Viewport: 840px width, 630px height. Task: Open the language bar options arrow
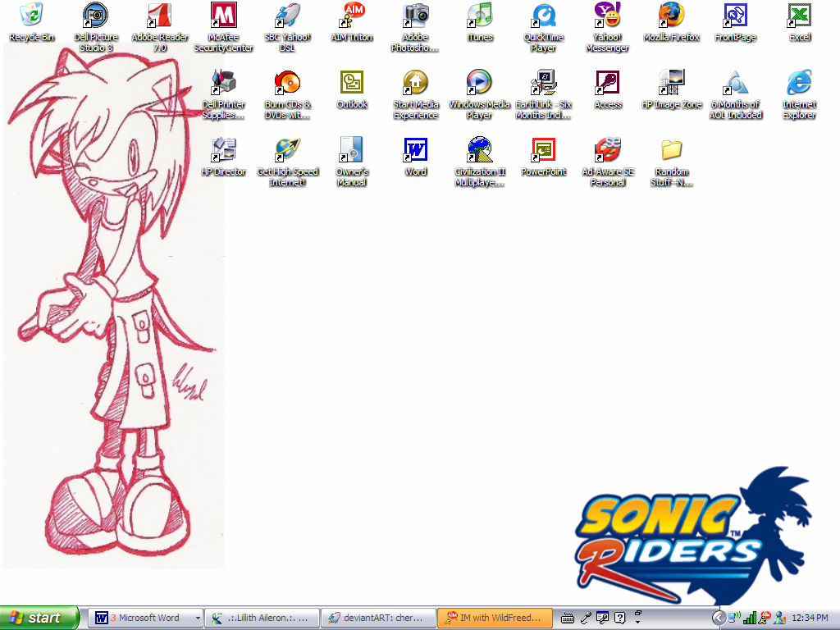click(637, 621)
